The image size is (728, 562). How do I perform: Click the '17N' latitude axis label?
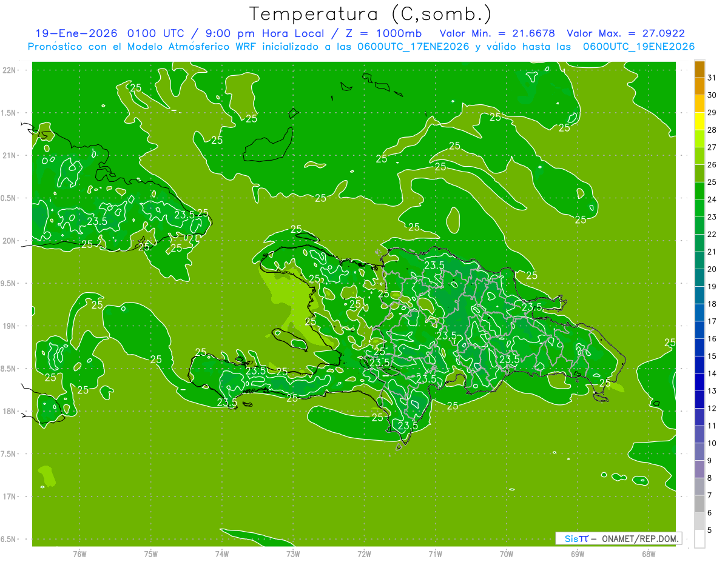[x=9, y=497]
